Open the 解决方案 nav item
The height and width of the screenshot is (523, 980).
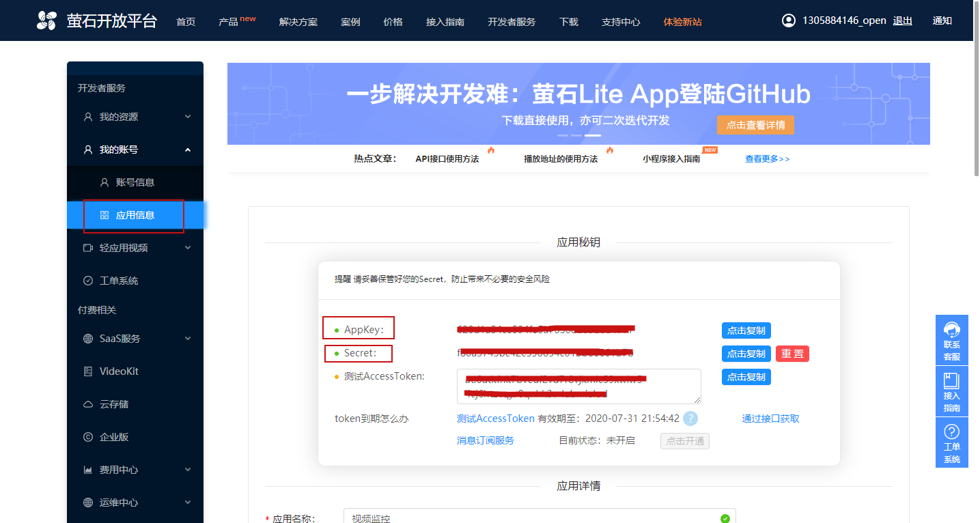tap(298, 22)
